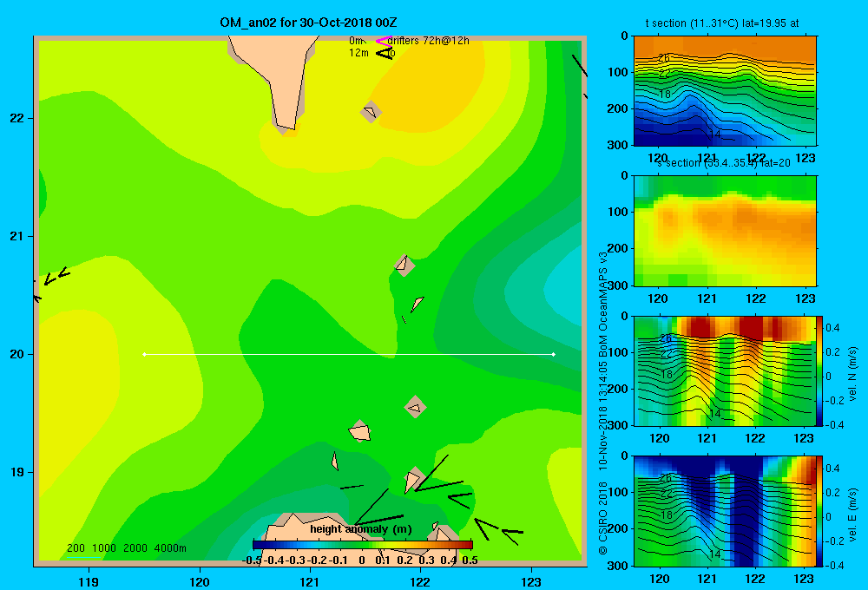
Task: Click the vertical CSIRO BoM OceanMAPS v3 credit text
Action: [603, 403]
